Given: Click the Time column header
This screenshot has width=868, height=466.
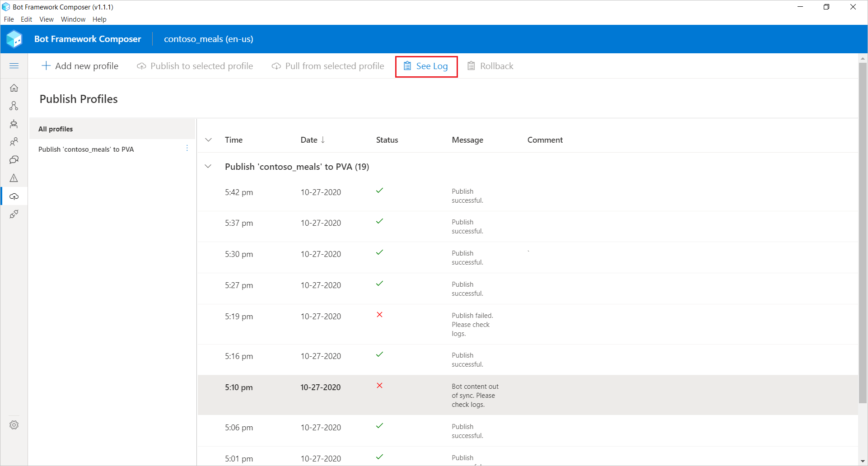Looking at the screenshot, I should click(x=233, y=140).
